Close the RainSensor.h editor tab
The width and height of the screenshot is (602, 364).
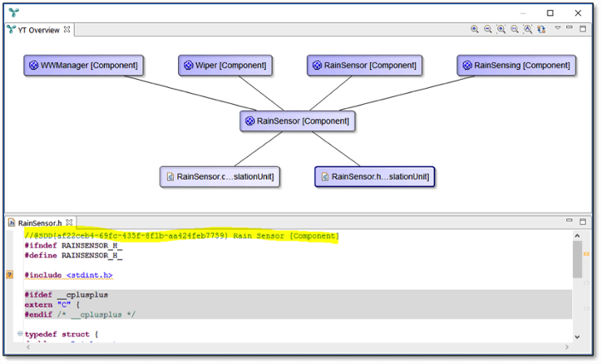click(x=69, y=223)
